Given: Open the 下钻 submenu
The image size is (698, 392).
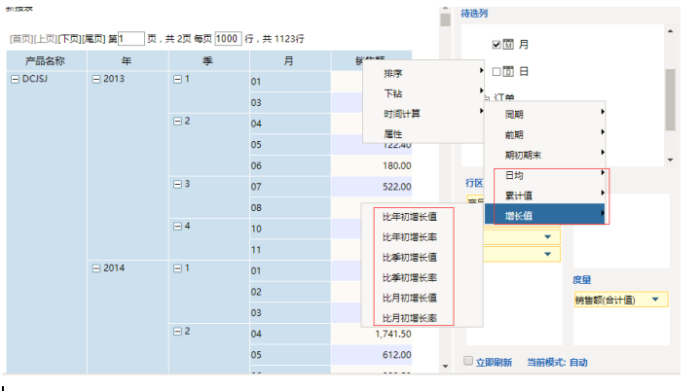Looking at the screenshot, I should point(423,93).
